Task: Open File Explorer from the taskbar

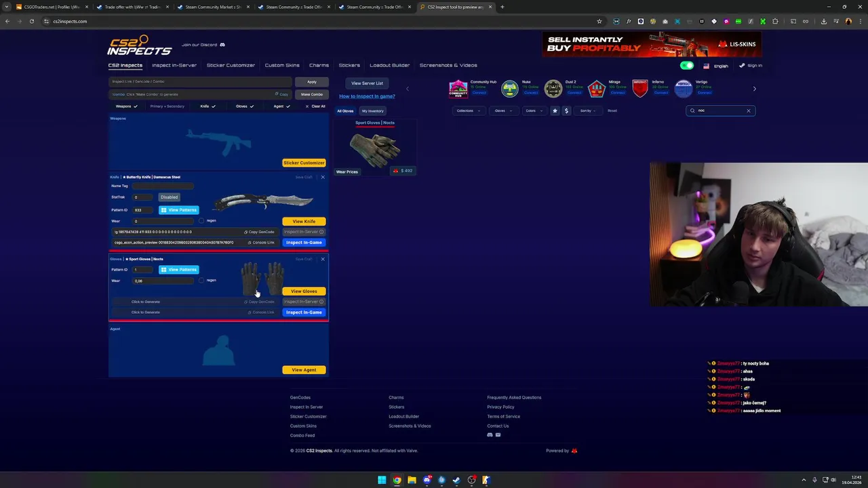Action: [x=412, y=480]
